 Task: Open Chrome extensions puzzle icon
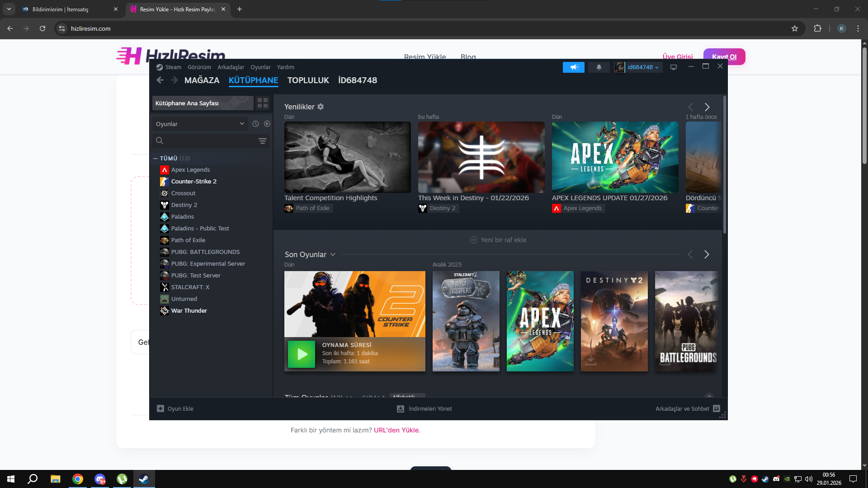click(x=817, y=28)
